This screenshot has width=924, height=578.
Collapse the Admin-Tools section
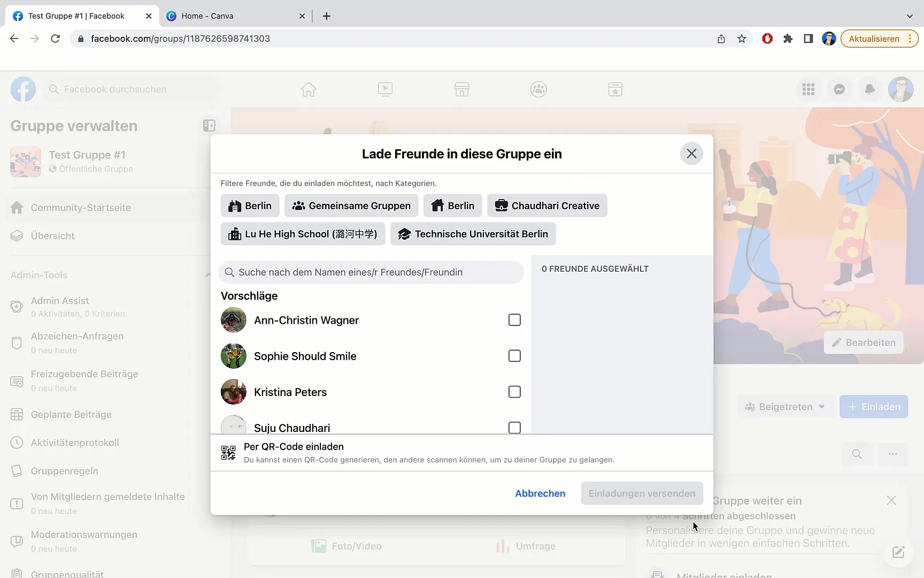(x=207, y=275)
